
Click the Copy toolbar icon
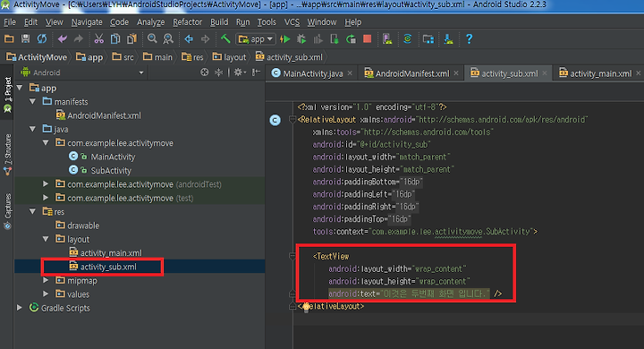click(115, 39)
